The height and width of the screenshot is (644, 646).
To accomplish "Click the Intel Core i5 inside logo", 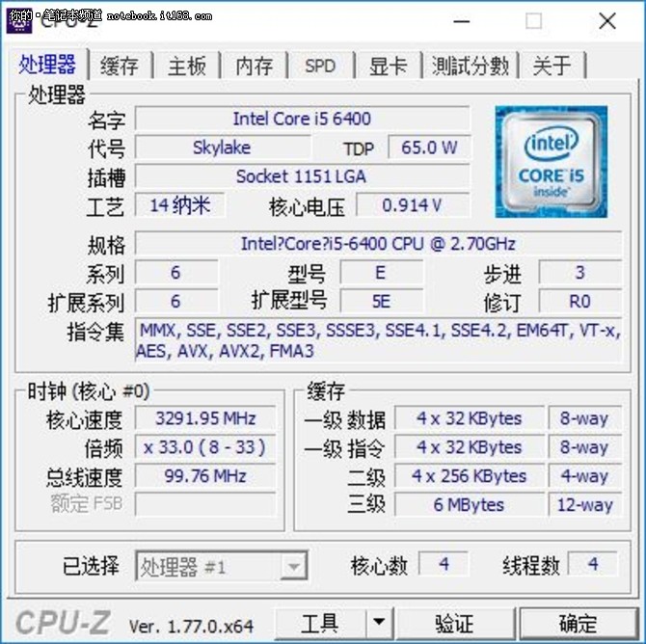I will coord(551,162).
